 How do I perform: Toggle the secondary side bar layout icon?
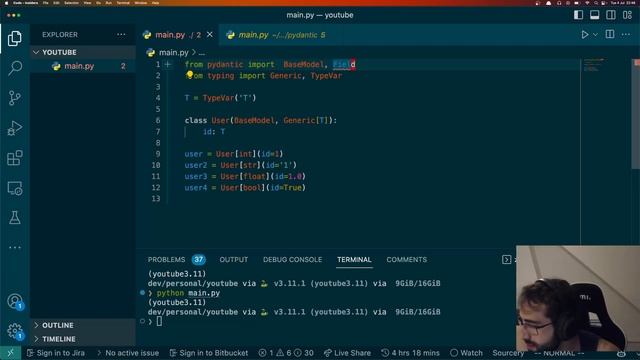click(611, 15)
